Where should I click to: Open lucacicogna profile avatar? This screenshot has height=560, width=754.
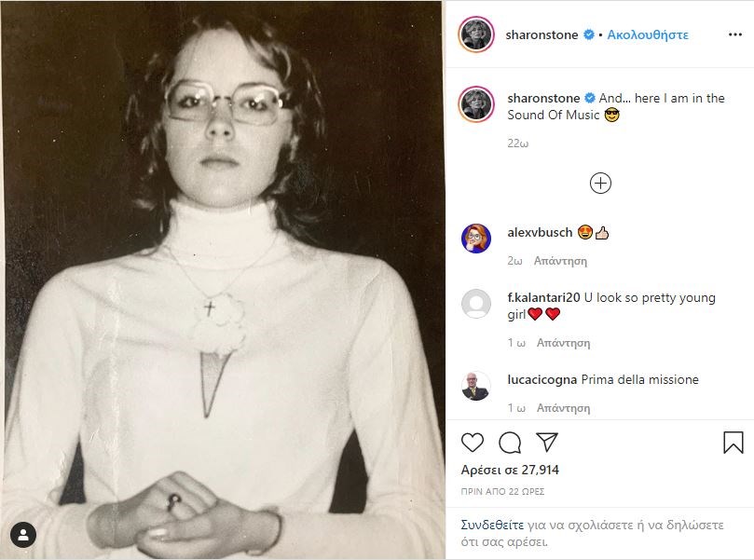(476, 386)
